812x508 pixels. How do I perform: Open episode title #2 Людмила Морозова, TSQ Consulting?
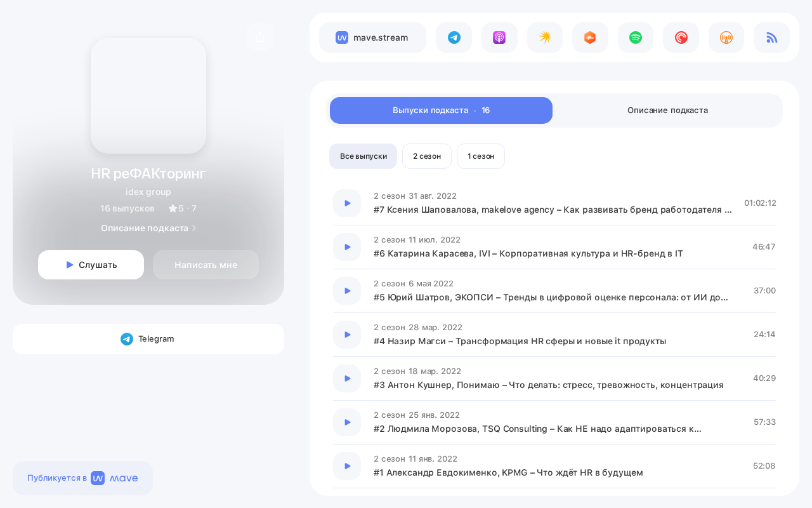click(537, 429)
